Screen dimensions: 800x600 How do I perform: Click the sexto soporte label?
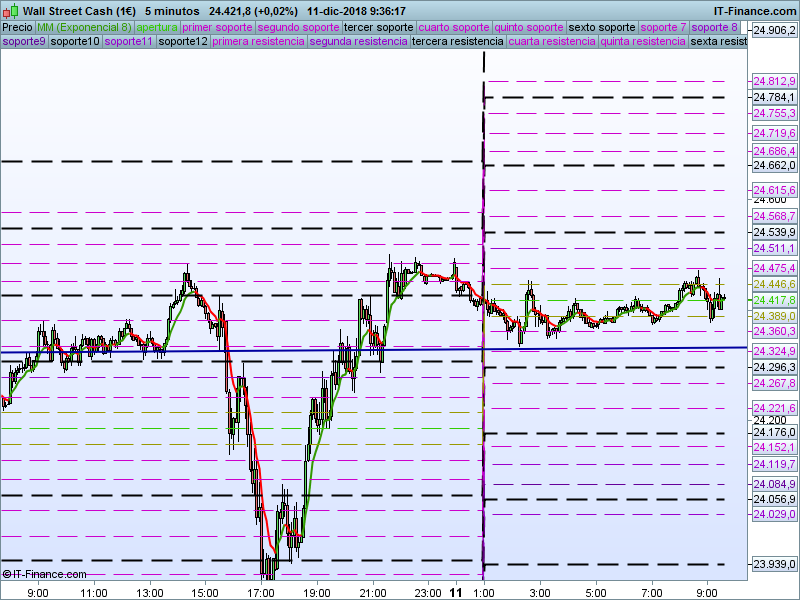[x=602, y=27]
